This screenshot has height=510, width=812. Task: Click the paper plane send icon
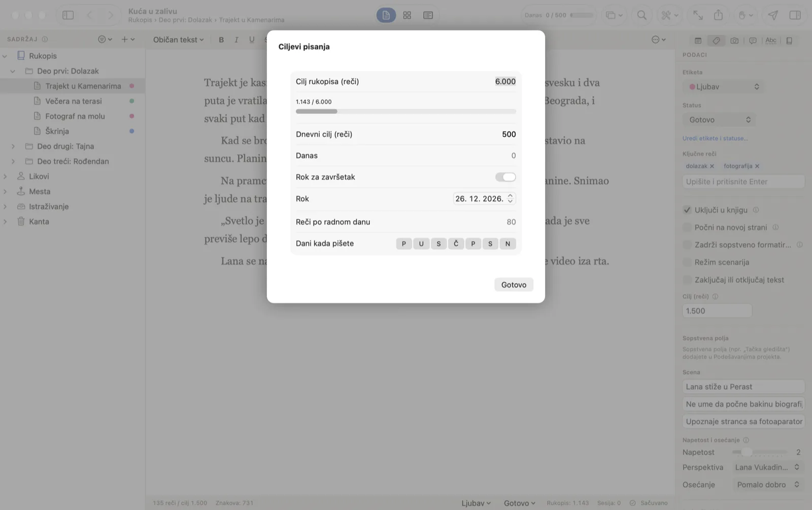(x=773, y=15)
